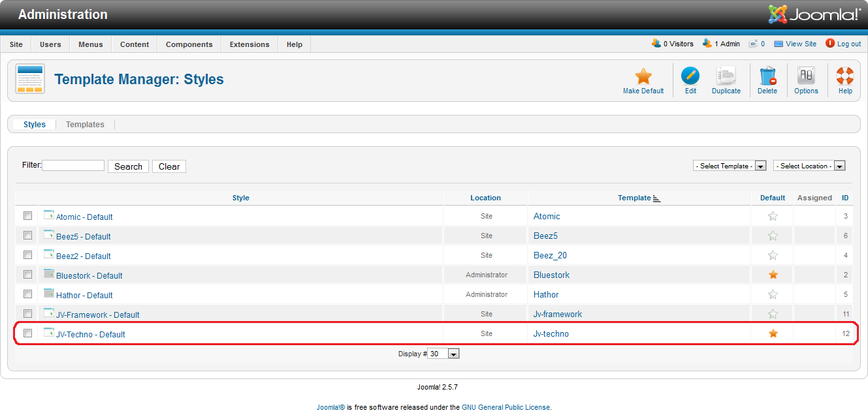868x415 pixels.
Task: Check the Beez2 - Default checkbox
Action: (x=27, y=254)
